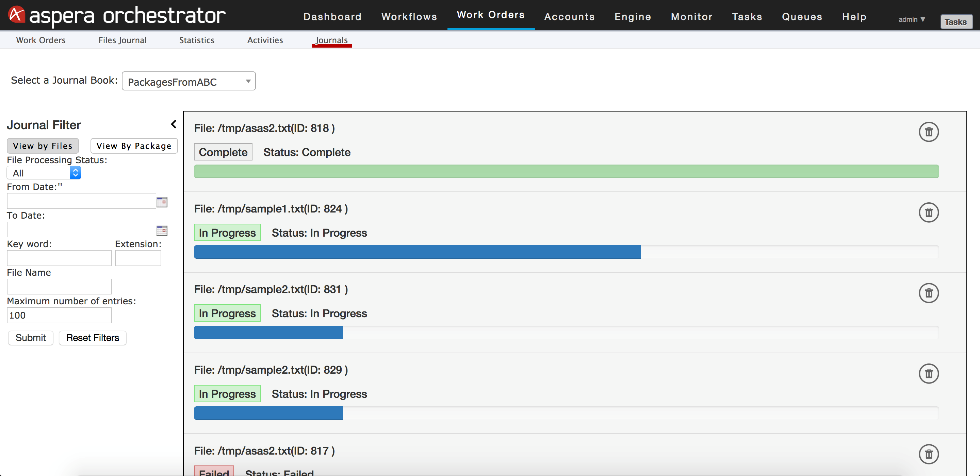This screenshot has width=980, height=476.
Task: Open the Accounts menu item
Action: click(x=569, y=17)
